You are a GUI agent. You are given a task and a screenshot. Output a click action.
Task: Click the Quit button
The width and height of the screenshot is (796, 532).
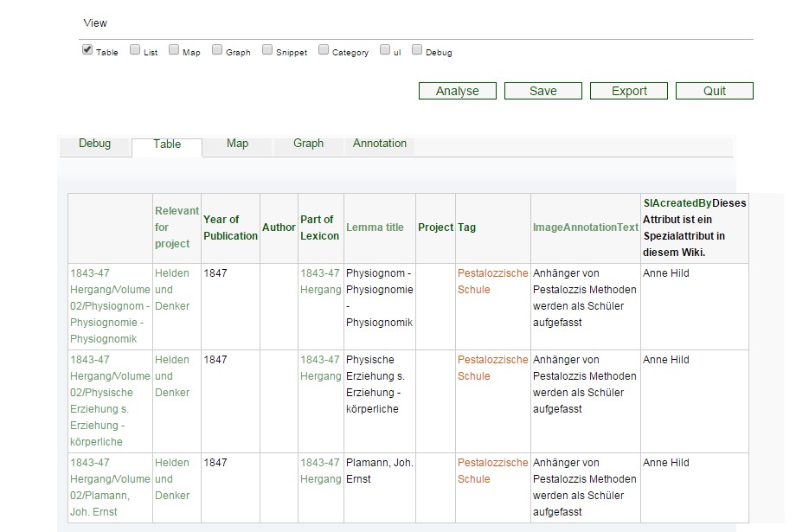[715, 91]
